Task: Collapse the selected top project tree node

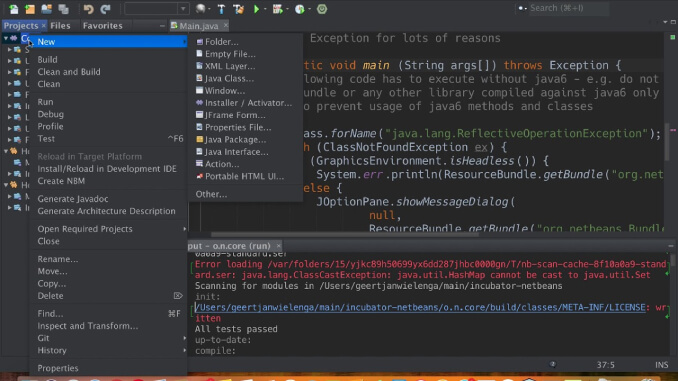Action: 5,38
